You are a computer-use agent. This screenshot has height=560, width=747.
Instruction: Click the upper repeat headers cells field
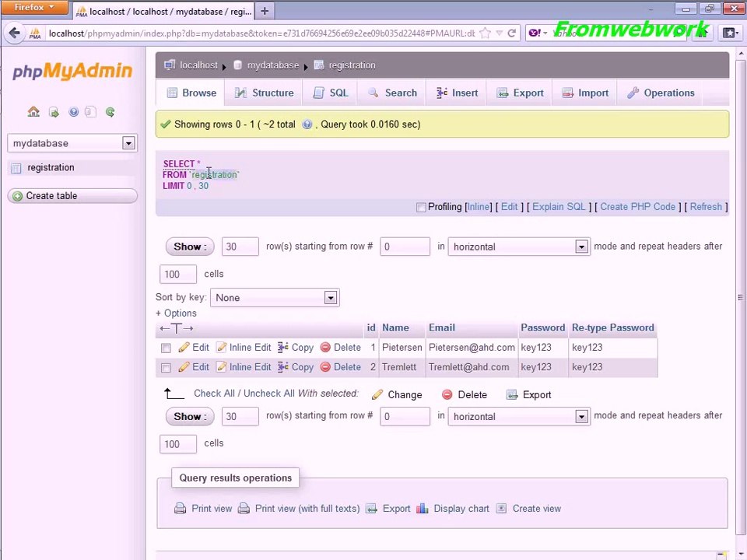point(177,275)
